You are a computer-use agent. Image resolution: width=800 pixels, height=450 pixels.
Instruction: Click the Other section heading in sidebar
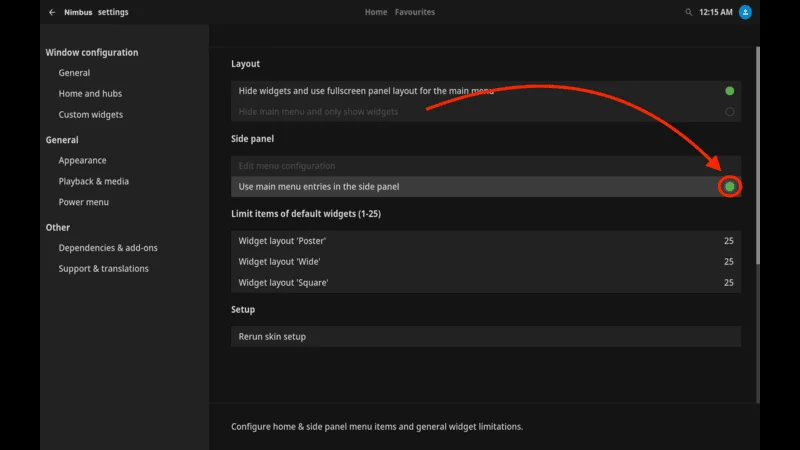[x=58, y=228]
